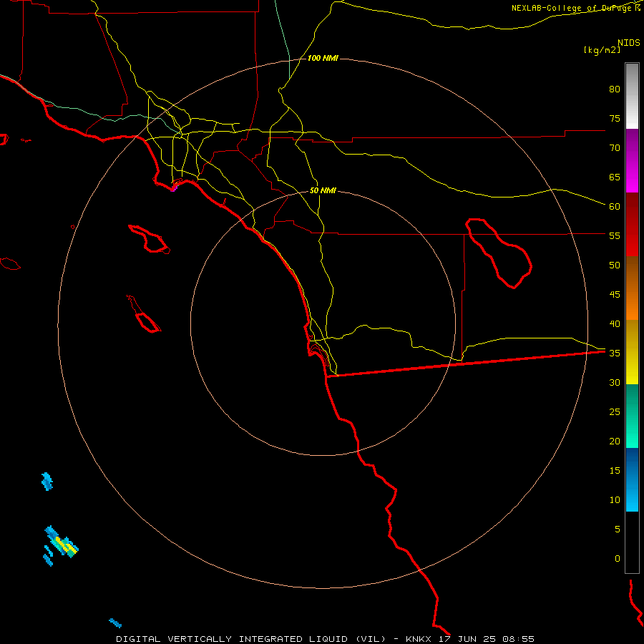
Task: Click the 65 value on the color scale
Action: tap(615, 177)
